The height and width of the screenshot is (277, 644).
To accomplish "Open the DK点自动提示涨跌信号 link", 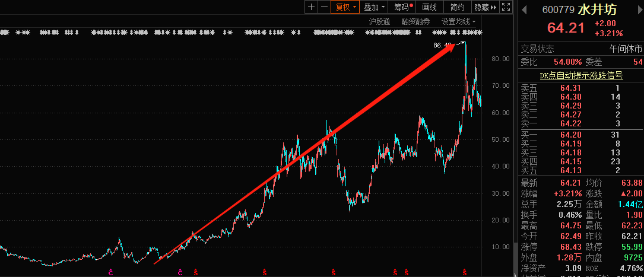I will (581, 75).
